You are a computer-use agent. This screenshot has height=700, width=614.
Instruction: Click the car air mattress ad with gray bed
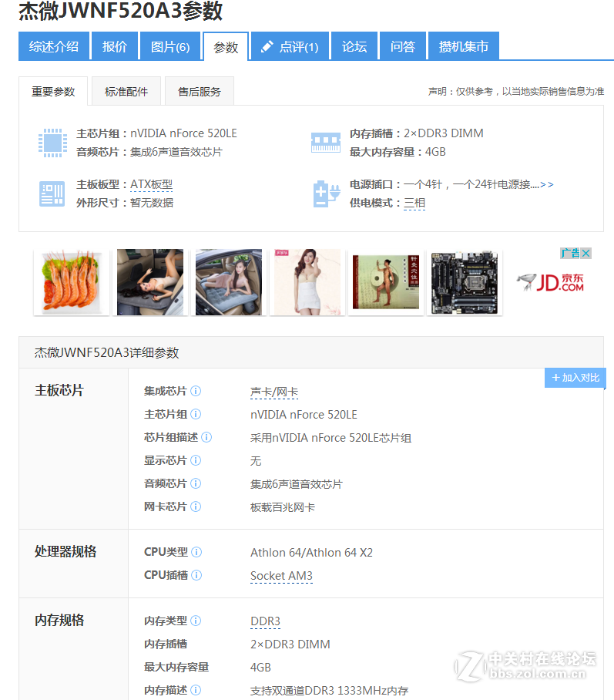[x=229, y=282]
